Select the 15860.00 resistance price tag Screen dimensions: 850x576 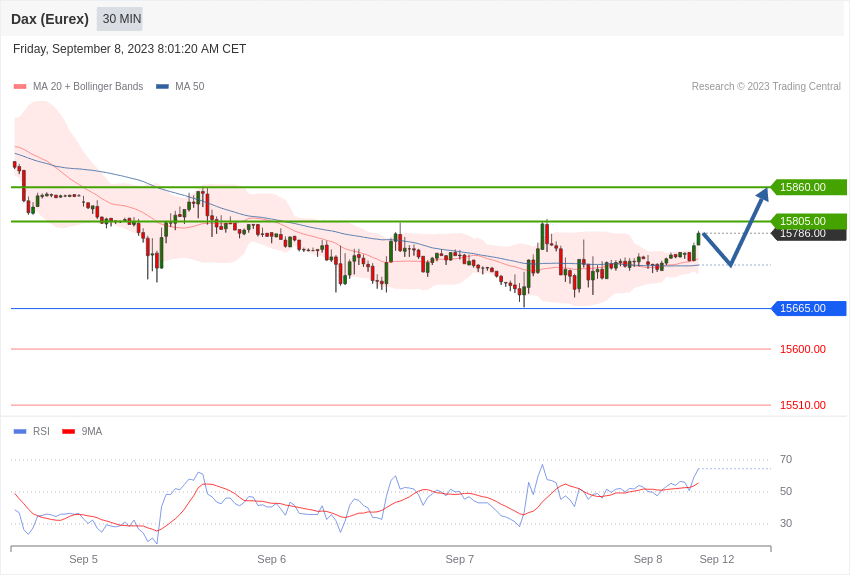[x=809, y=187]
